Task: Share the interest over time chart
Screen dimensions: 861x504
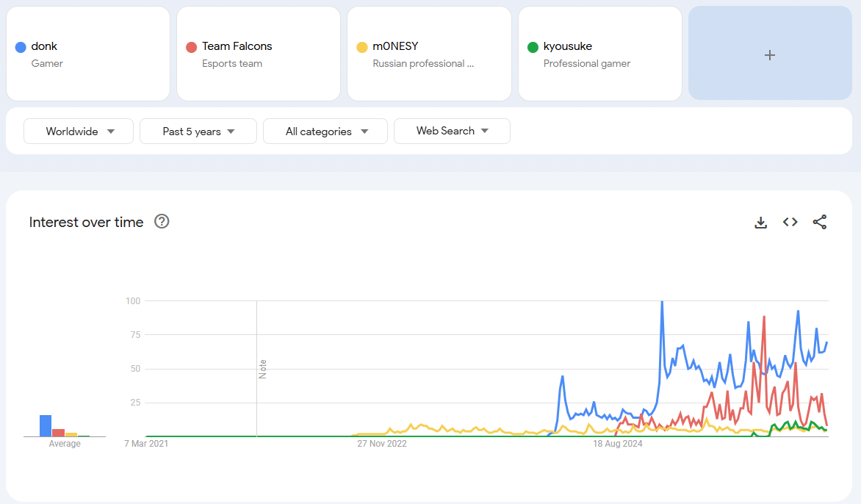Action: (x=820, y=222)
